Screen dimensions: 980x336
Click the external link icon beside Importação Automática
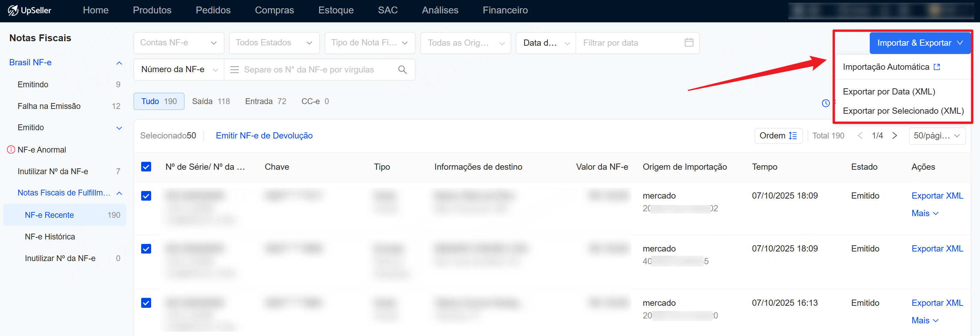937,67
